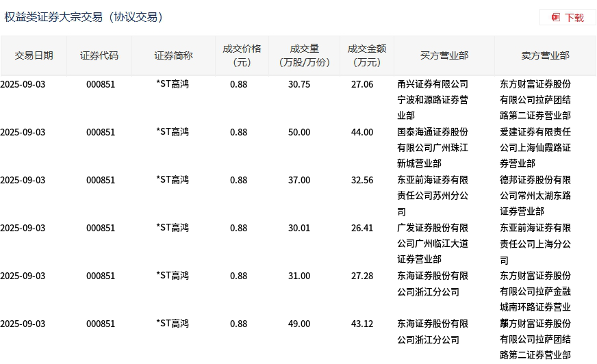Click price 0.88 in the 31.00 volume row

pos(239,276)
